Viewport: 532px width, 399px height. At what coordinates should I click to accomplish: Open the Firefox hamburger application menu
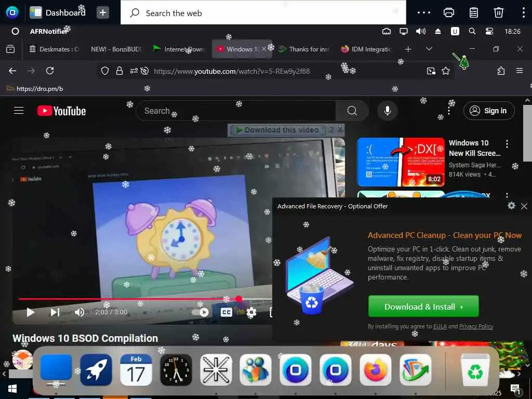point(520,71)
